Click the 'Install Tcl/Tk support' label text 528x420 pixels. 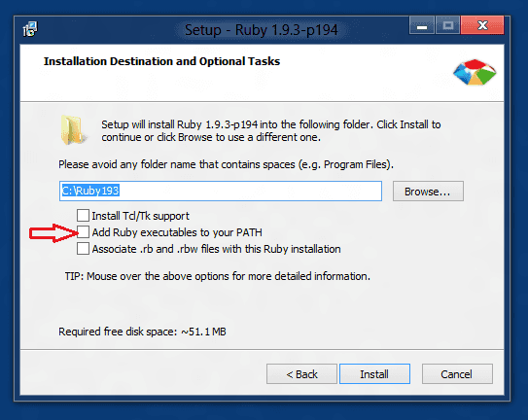(140, 216)
